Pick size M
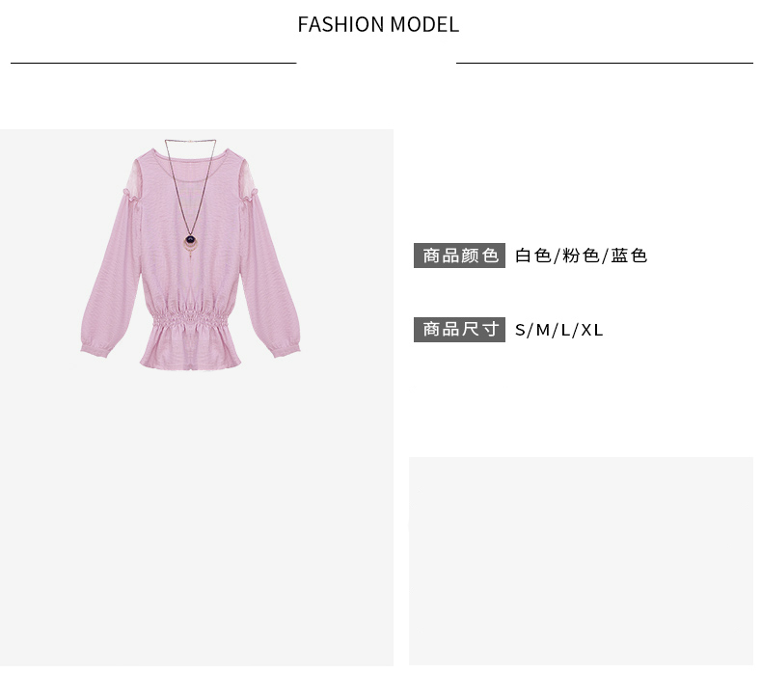The image size is (762, 700). pyautogui.click(x=543, y=331)
